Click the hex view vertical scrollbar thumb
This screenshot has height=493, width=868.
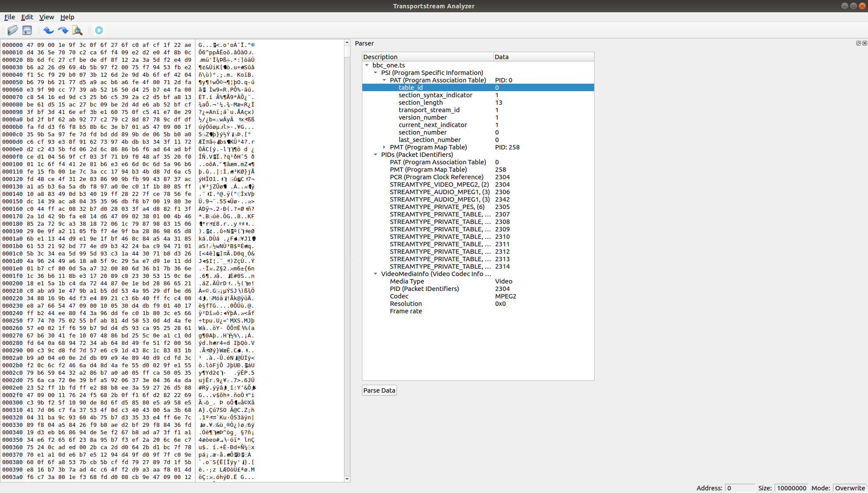[347, 51]
